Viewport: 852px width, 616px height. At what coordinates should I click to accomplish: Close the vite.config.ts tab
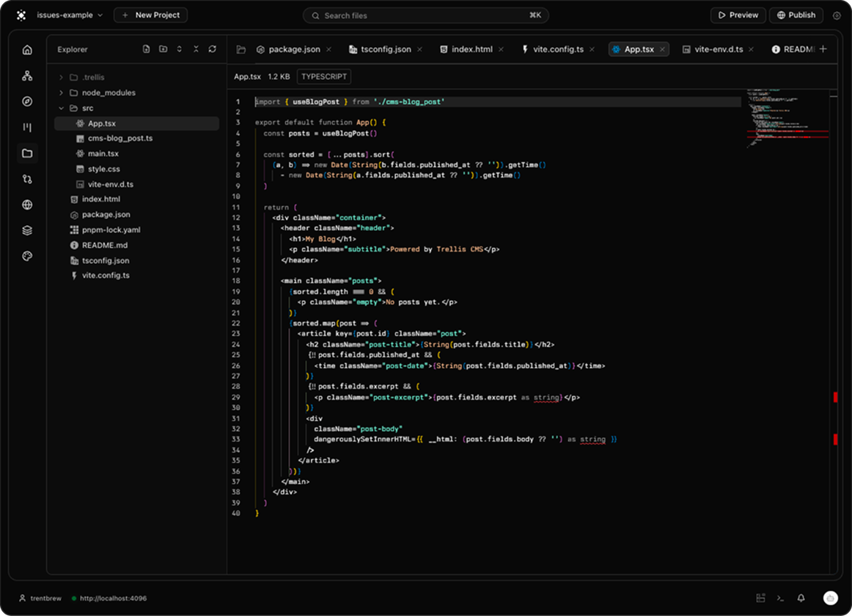(592, 49)
